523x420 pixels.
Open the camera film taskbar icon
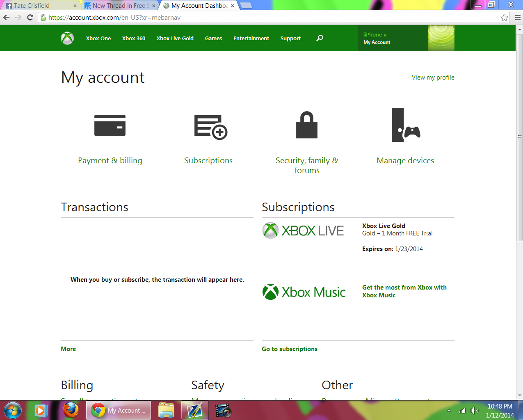coord(223,410)
